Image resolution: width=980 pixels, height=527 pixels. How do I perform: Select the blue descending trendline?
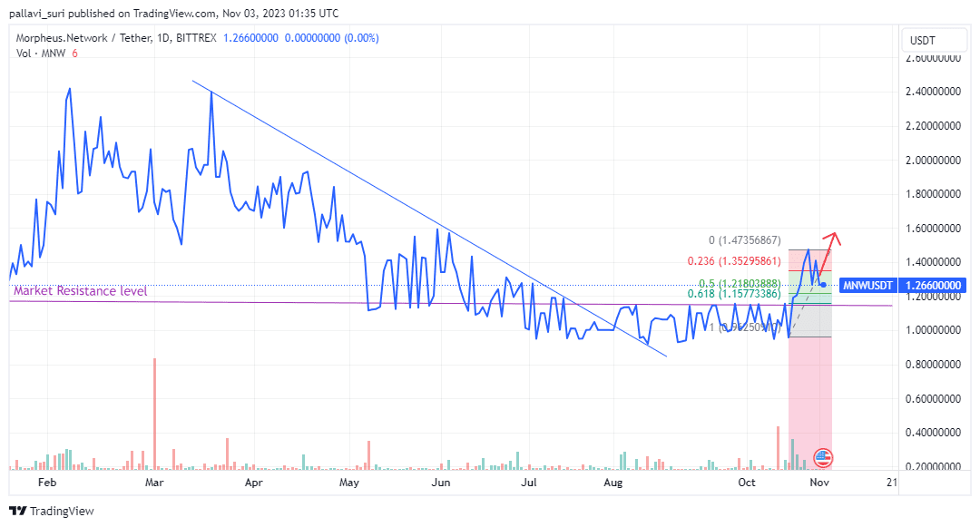click(x=426, y=214)
